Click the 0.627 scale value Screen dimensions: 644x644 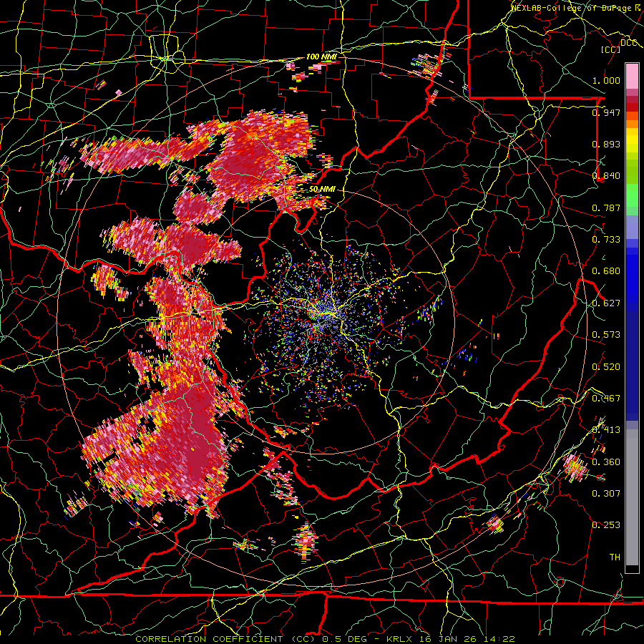(606, 303)
